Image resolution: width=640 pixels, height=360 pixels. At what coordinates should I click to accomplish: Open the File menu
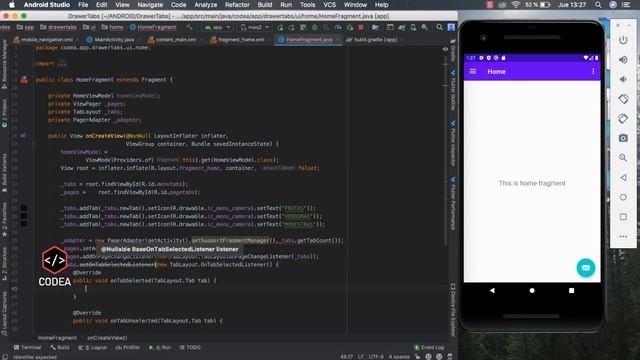click(x=83, y=5)
